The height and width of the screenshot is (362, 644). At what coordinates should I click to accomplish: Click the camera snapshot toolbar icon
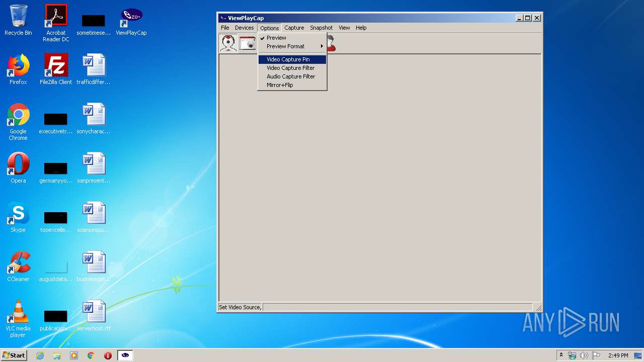[x=248, y=43]
